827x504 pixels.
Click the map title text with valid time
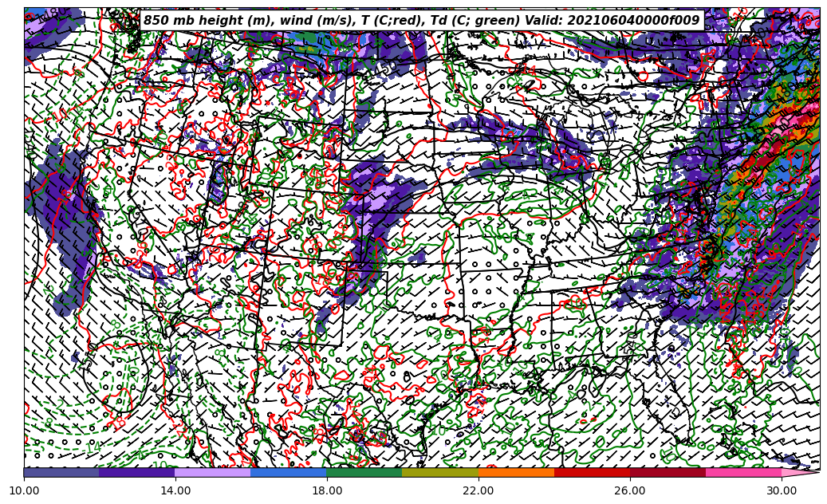pyautogui.click(x=422, y=21)
